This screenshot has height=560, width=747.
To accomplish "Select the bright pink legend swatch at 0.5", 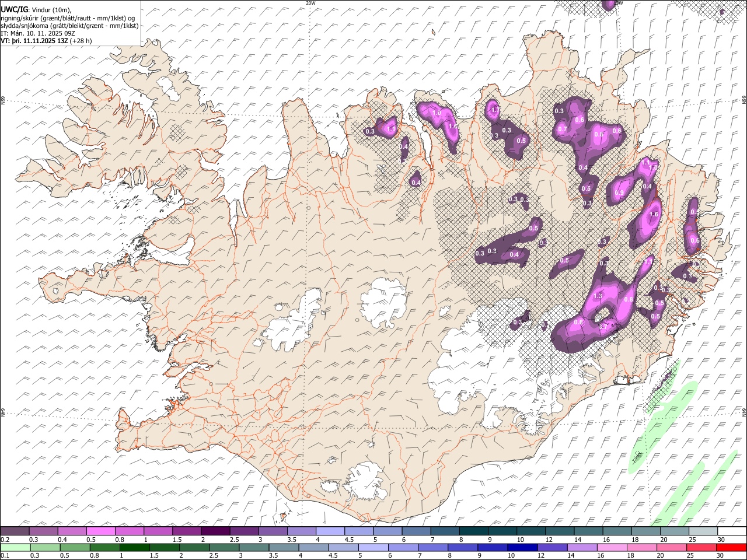I will click(x=101, y=531).
